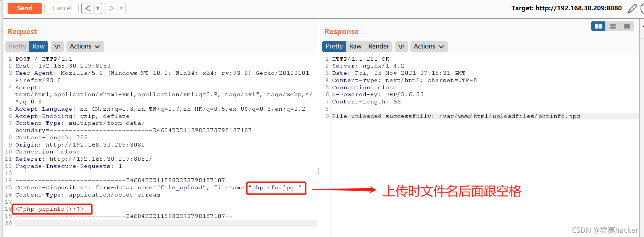Click the multipart boundary value line
Screen dimensions: 644x237
tap(134, 130)
